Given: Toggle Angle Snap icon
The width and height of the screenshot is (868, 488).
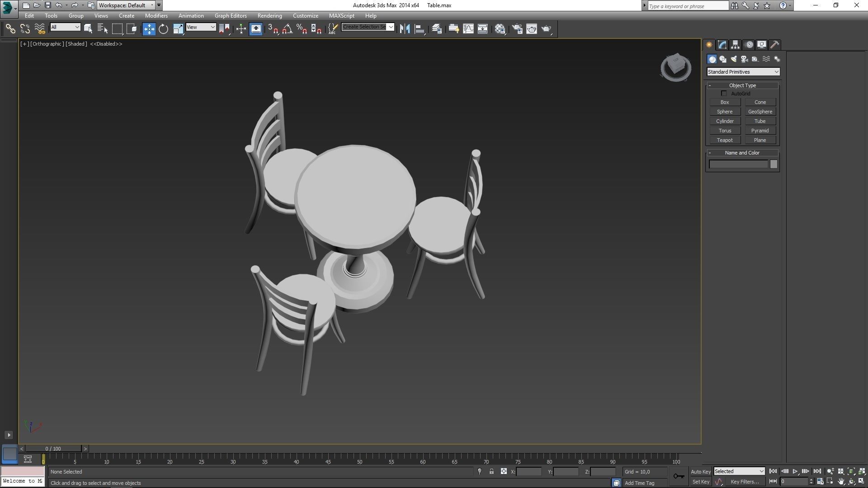Looking at the screenshot, I should click(x=287, y=29).
